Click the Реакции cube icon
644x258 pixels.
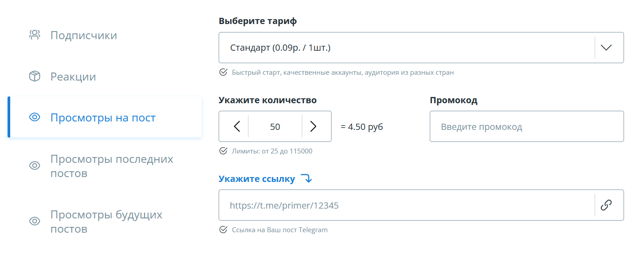[x=35, y=77]
